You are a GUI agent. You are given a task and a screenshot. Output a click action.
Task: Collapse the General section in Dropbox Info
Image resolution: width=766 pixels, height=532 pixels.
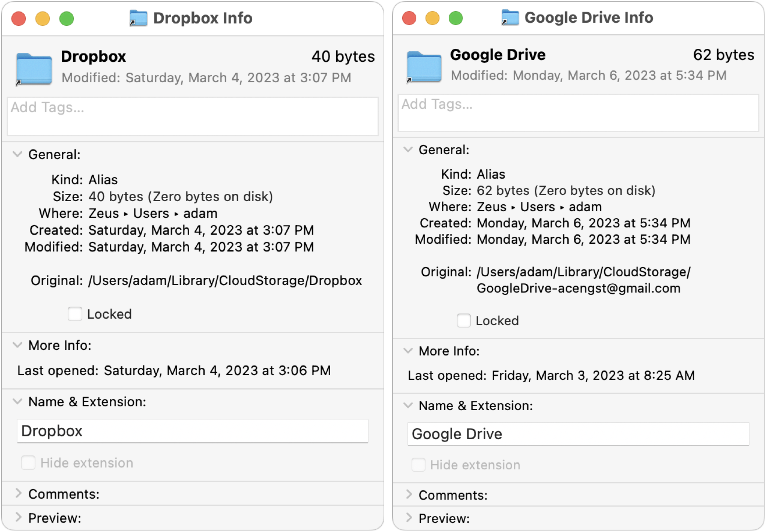coord(17,154)
